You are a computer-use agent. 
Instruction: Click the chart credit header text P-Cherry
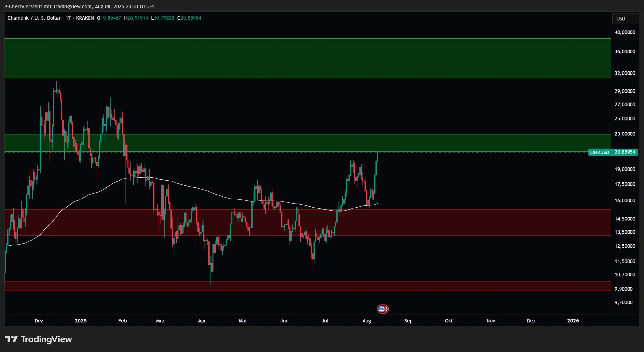[x=79, y=6]
